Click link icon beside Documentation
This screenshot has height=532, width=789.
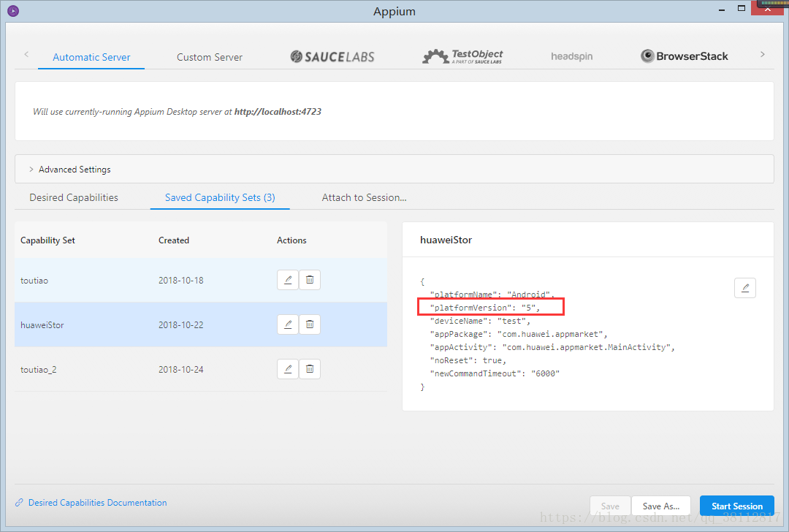pos(19,502)
